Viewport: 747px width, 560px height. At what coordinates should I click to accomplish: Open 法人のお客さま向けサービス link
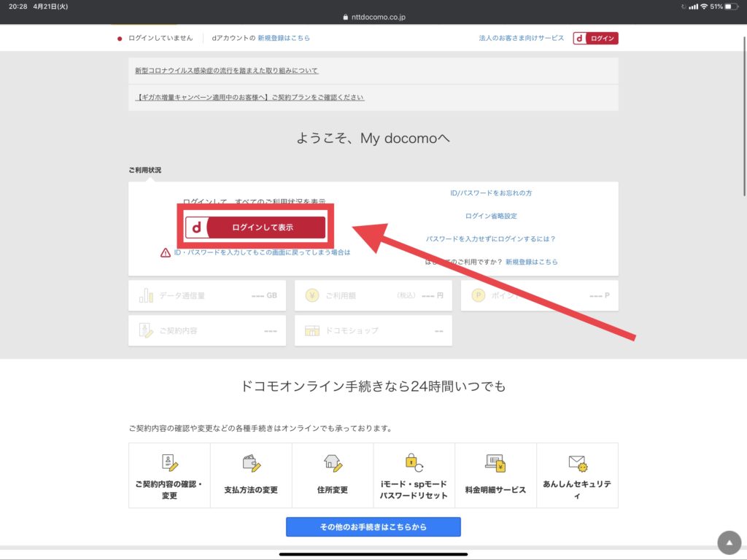click(521, 38)
